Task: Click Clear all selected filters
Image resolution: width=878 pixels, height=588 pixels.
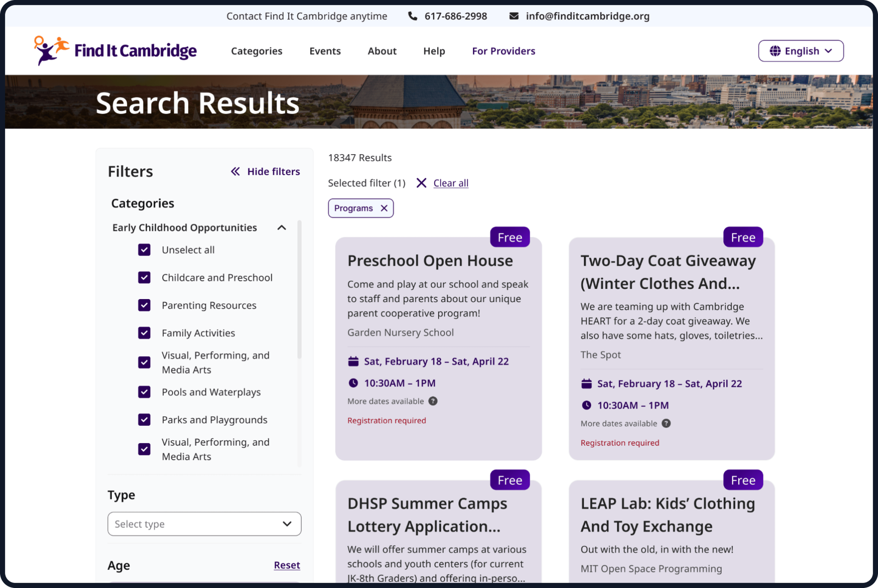Action: [x=451, y=183]
